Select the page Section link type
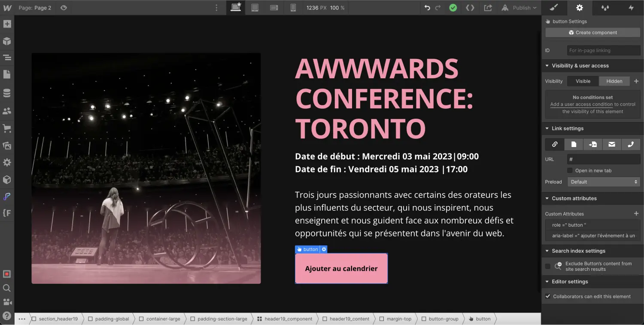The width and height of the screenshot is (644, 325). coord(593,144)
